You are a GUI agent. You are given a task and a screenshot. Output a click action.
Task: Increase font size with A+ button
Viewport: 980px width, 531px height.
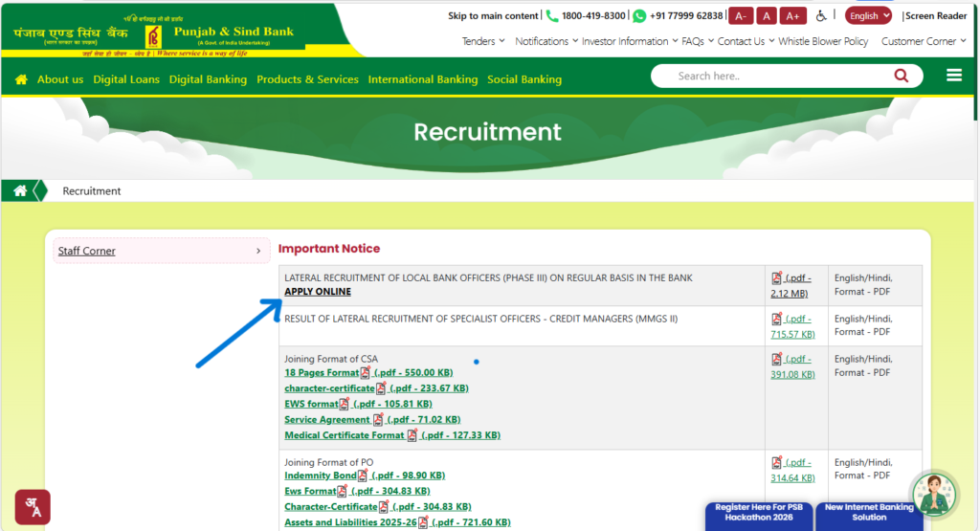pyautogui.click(x=792, y=16)
